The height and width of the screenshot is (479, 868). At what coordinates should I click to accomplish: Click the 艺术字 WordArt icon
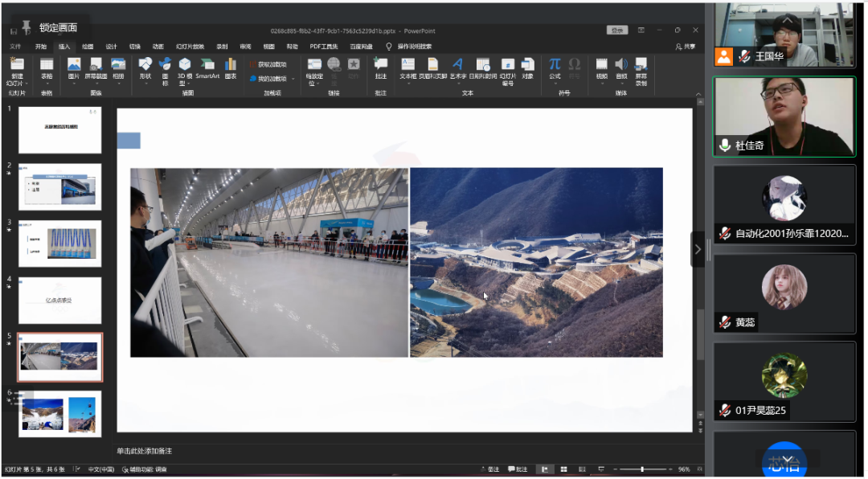(x=457, y=68)
